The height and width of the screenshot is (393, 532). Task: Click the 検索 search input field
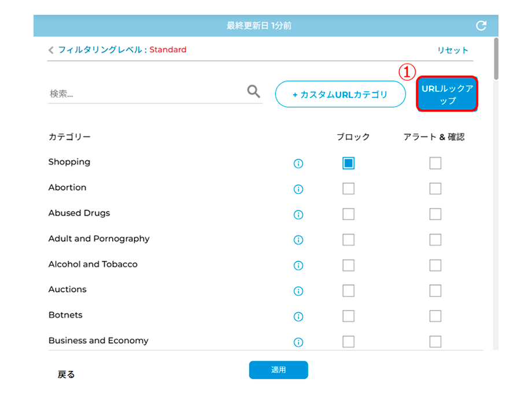point(146,93)
